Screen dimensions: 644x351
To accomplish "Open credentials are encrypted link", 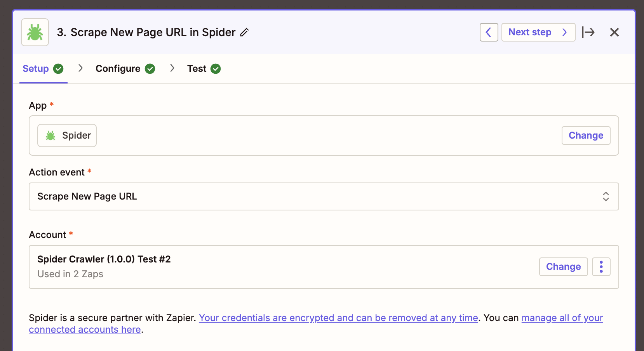I will [338, 318].
